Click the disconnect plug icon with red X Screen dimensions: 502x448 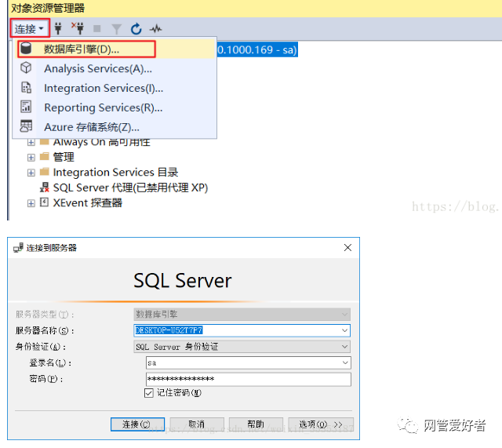(x=78, y=28)
